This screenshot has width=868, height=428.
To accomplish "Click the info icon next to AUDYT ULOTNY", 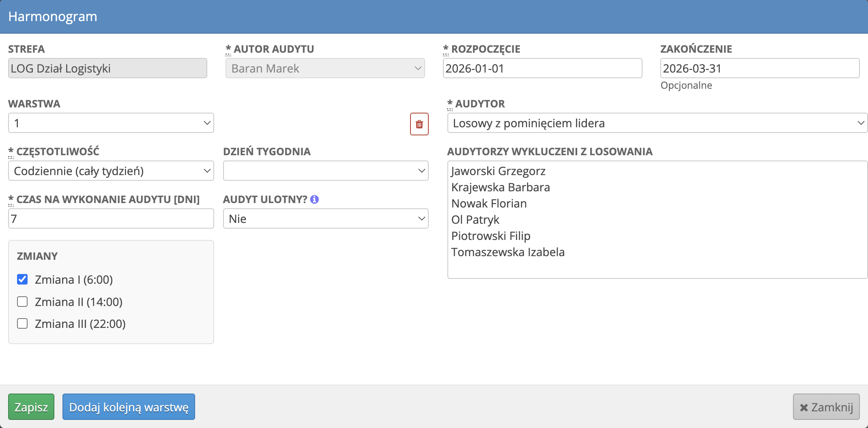I will point(314,199).
